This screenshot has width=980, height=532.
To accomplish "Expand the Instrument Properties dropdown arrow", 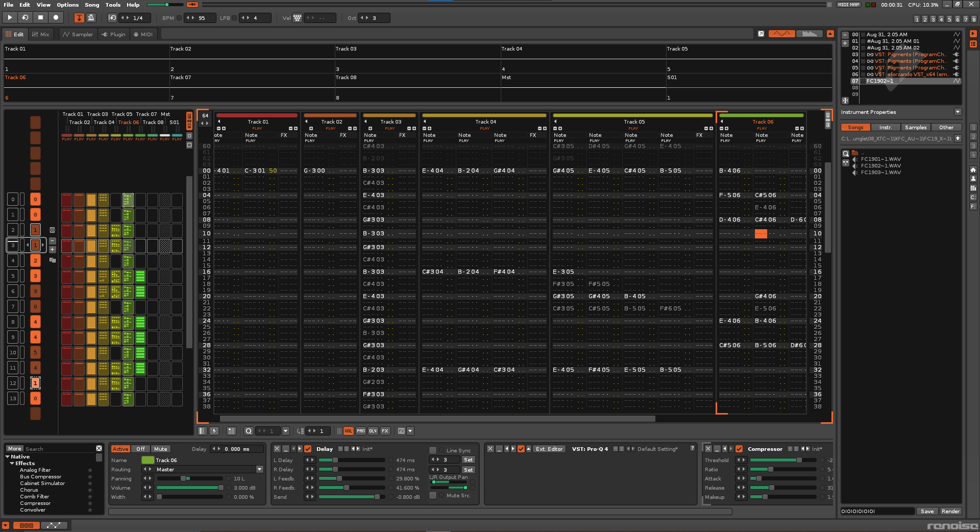I will (958, 112).
